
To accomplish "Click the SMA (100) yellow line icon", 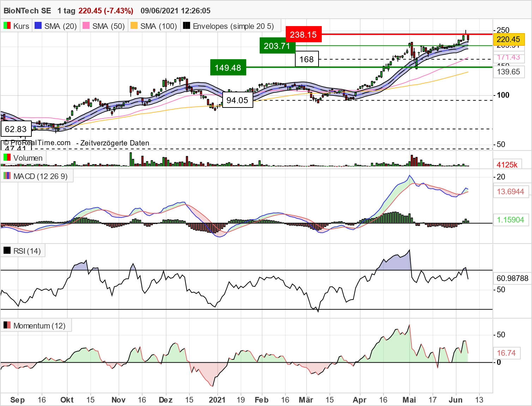I will [x=134, y=25].
